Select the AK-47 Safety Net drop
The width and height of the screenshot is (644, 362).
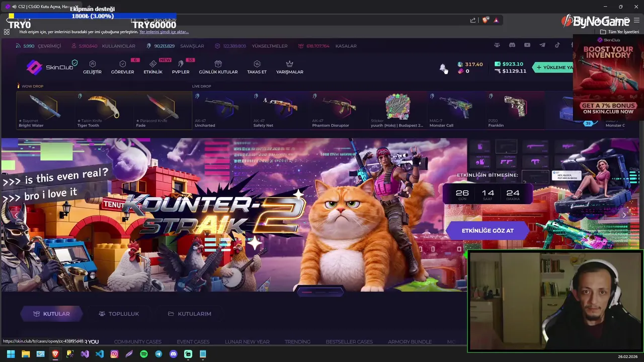pyautogui.click(x=280, y=110)
